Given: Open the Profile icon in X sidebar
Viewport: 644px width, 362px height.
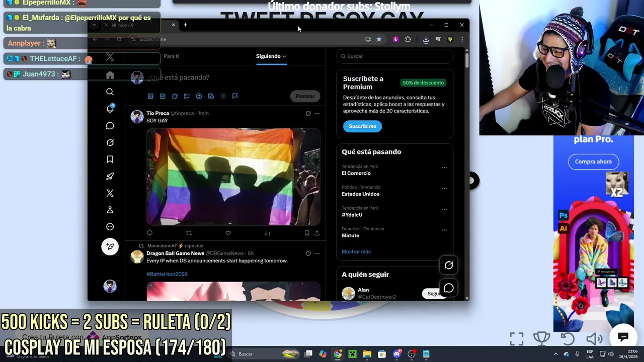Looking at the screenshot, I should [x=110, y=210].
